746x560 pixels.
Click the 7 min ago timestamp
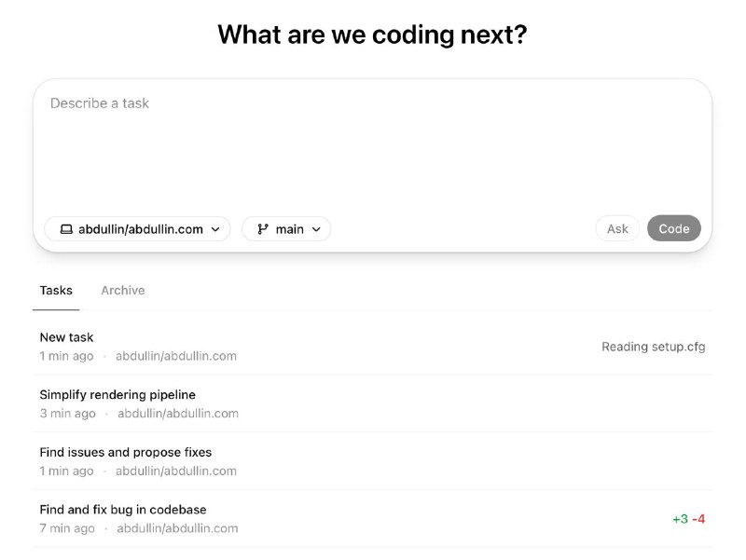67,528
